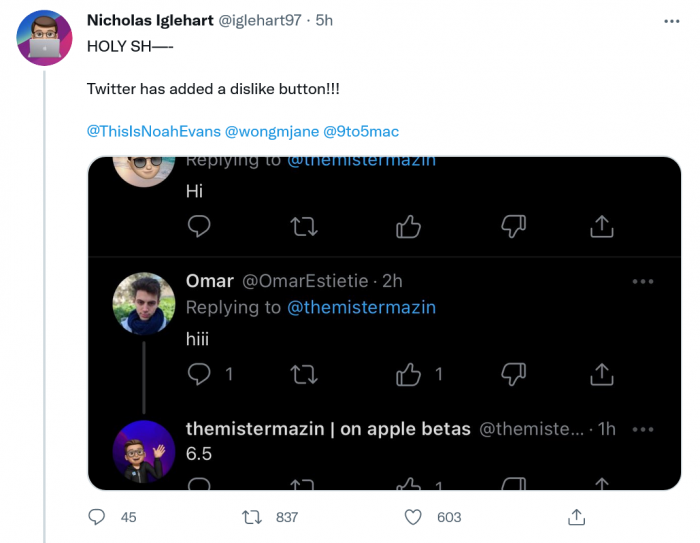Open Nicholas Iglehart's profile picture
The image size is (700, 543).
[45, 37]
